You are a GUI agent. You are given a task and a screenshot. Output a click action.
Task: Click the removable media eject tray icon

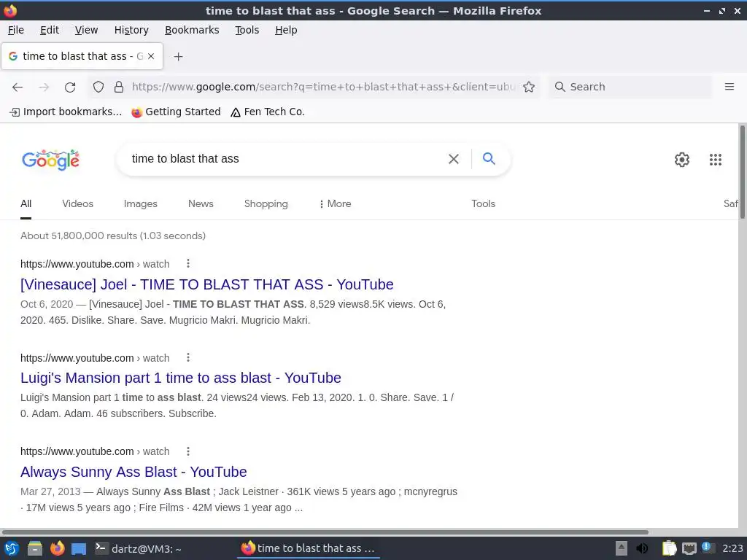tap(622, 548)
